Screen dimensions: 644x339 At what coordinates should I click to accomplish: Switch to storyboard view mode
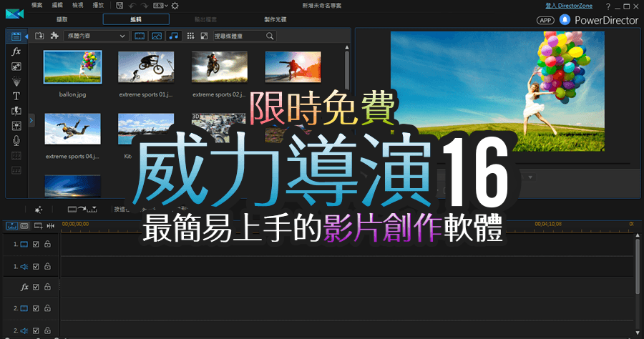point(24,226)
